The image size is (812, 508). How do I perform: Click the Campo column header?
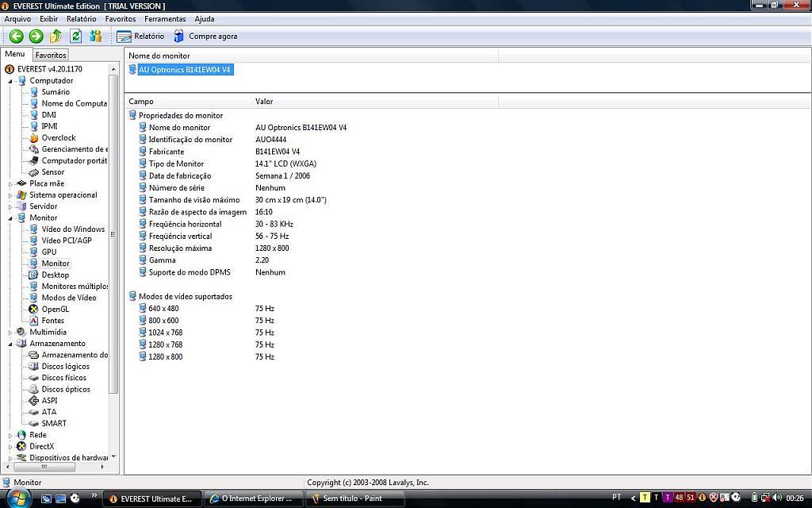[x=189, y=101]
